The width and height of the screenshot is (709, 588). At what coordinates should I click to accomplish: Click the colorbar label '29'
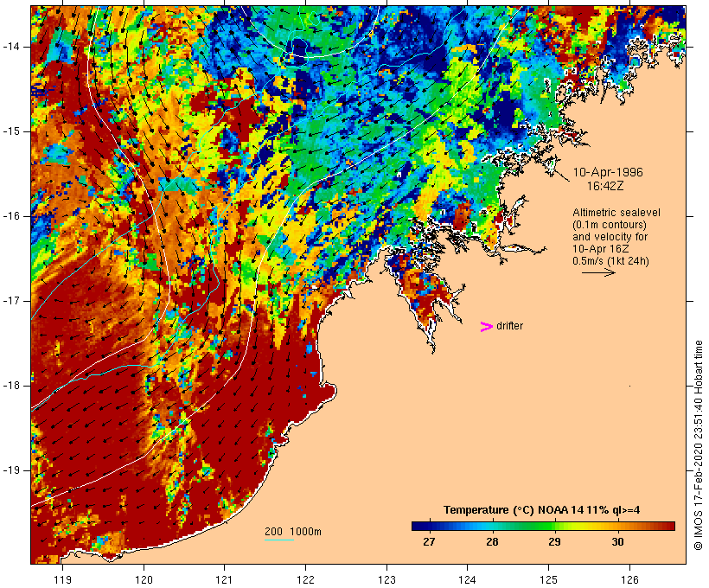click(x=555, y=541)
